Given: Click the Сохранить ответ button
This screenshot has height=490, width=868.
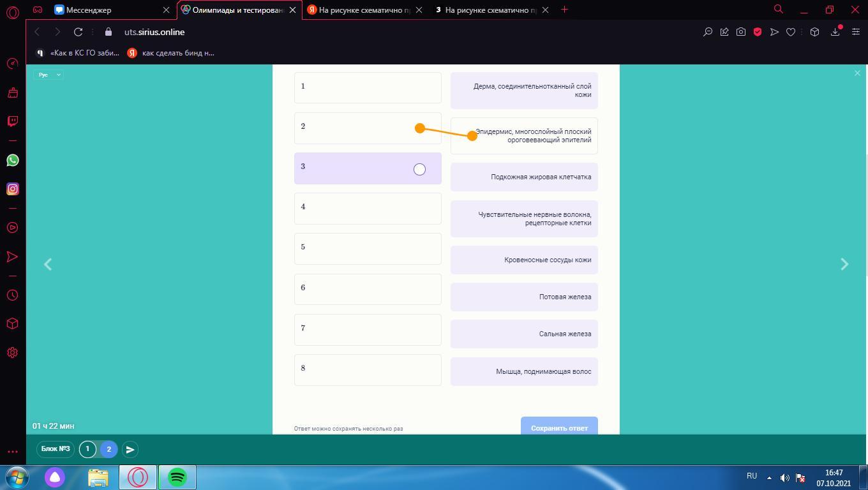Looking at the screenshot, I should [559, 426].
